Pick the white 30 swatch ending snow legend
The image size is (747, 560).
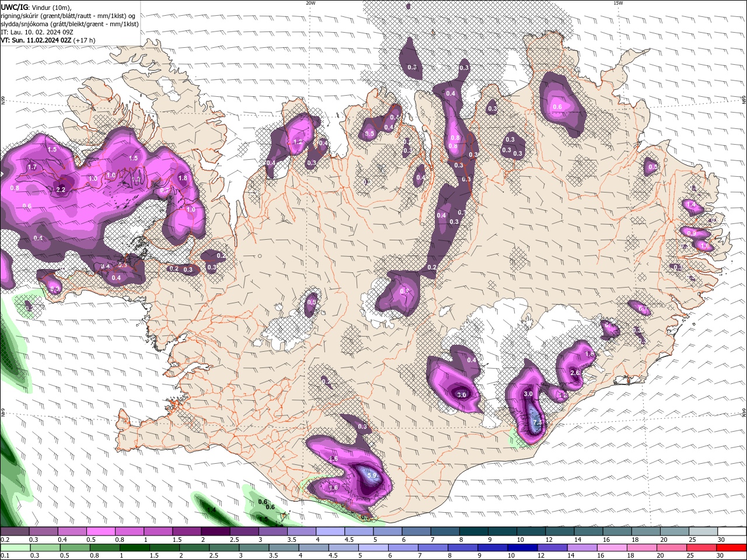point(732,531)
